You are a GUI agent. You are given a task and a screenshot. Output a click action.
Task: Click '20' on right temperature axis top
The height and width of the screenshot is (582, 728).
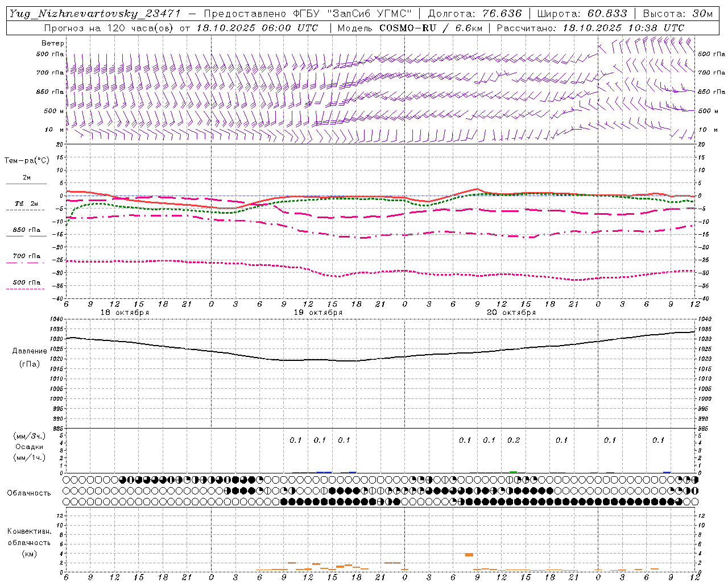[x=701, y=144]
